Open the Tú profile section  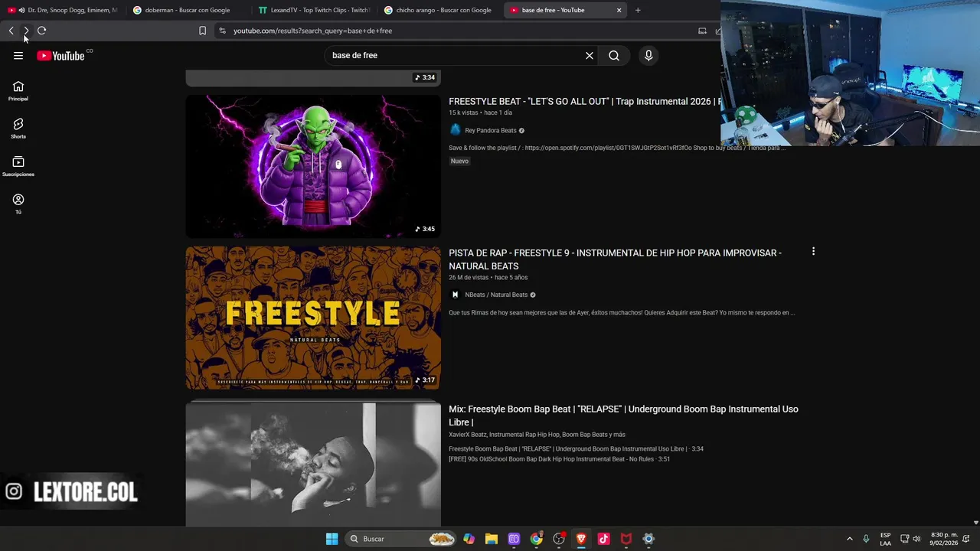point(18,204)
